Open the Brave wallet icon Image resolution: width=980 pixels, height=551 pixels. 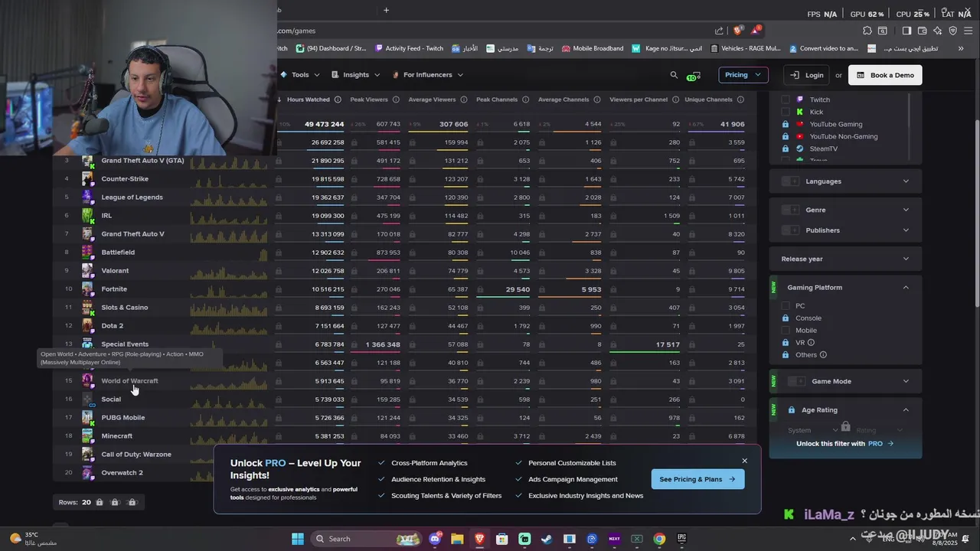[922, 31]
